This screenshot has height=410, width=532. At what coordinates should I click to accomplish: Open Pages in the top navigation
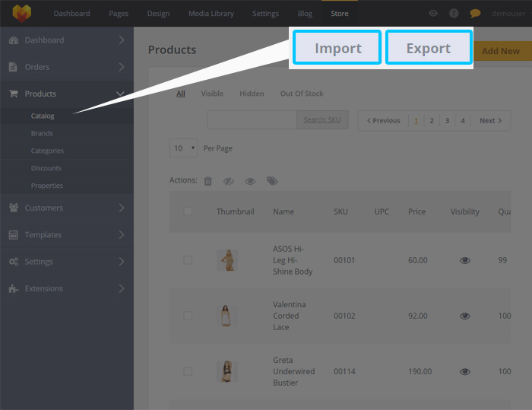119,14
